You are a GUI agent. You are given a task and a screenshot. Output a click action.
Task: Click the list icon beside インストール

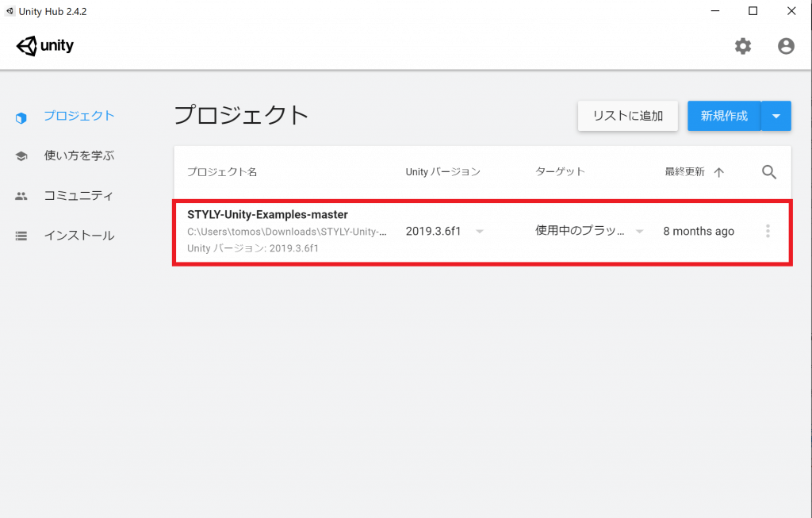21,236
